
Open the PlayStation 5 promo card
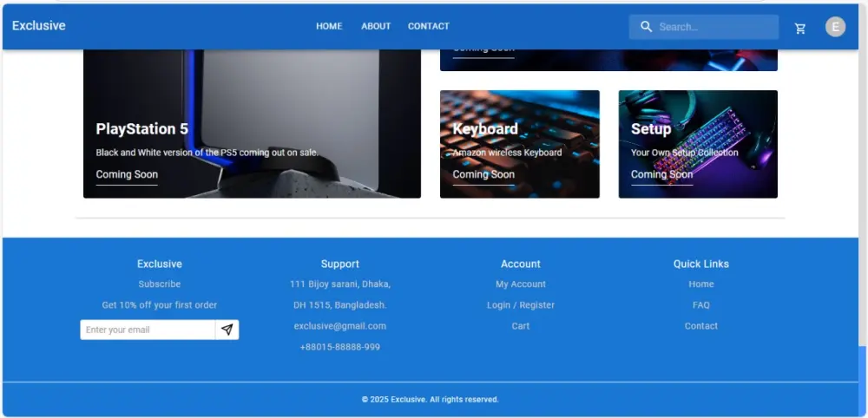coord(252,124)
